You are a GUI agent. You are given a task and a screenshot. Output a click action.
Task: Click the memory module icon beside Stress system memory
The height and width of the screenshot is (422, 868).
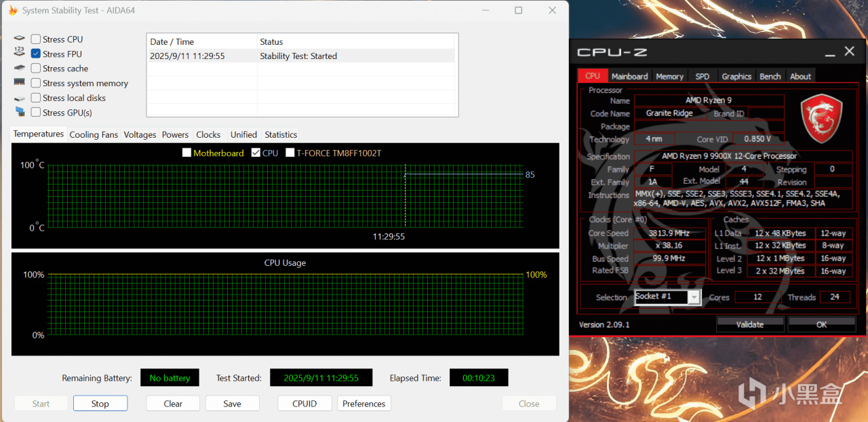(19, 83)
